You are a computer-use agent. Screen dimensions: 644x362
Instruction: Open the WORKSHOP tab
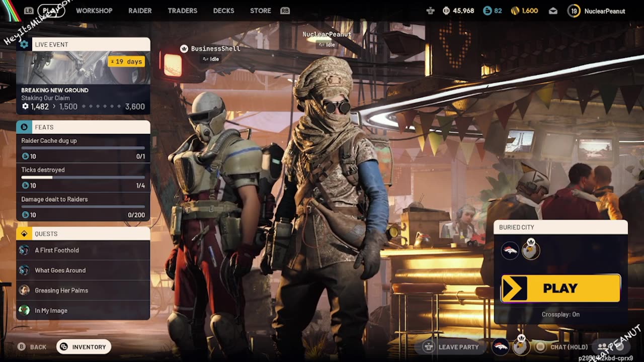pyautogui.click(x=94, y=11)
